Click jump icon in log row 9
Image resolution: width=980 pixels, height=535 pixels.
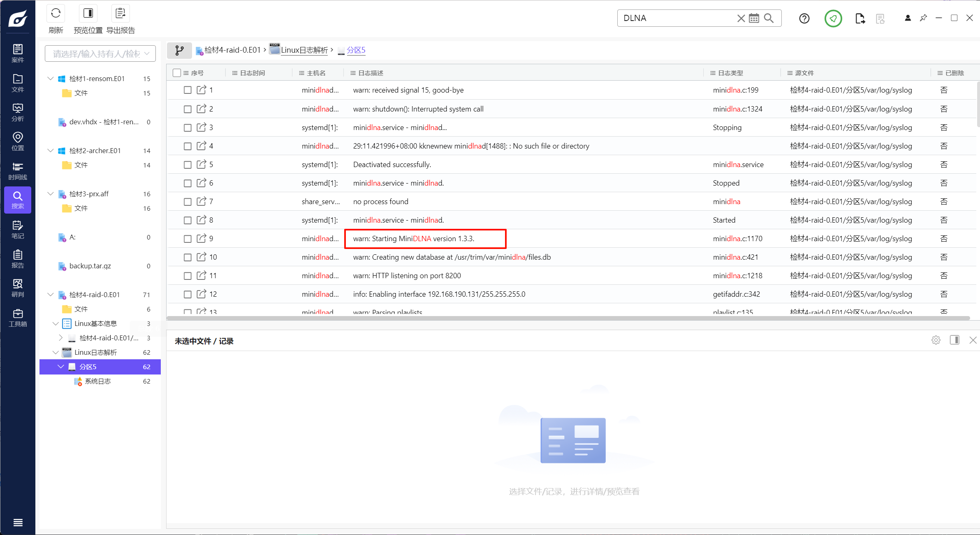click(201, 238)
